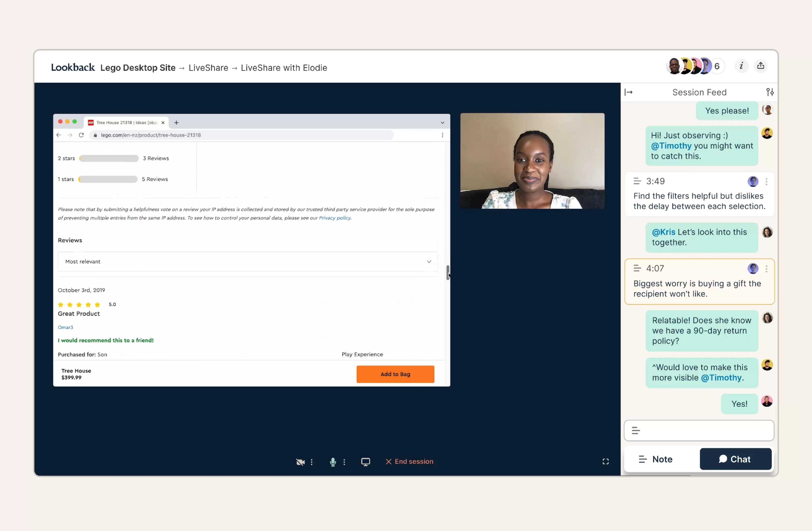Viewport: 812px width, 531px height.
Task: Toggle microphone options via its three-dot menu
Action: [345, 462]
